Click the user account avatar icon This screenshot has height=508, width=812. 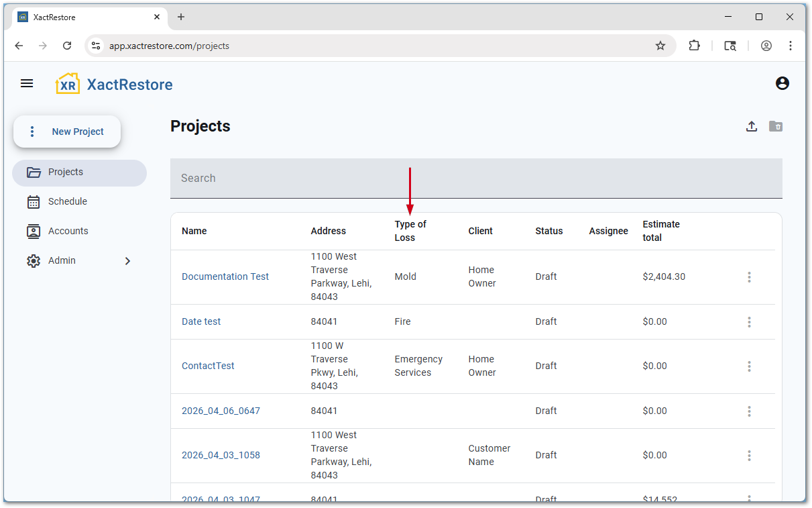tap(782, 84)
